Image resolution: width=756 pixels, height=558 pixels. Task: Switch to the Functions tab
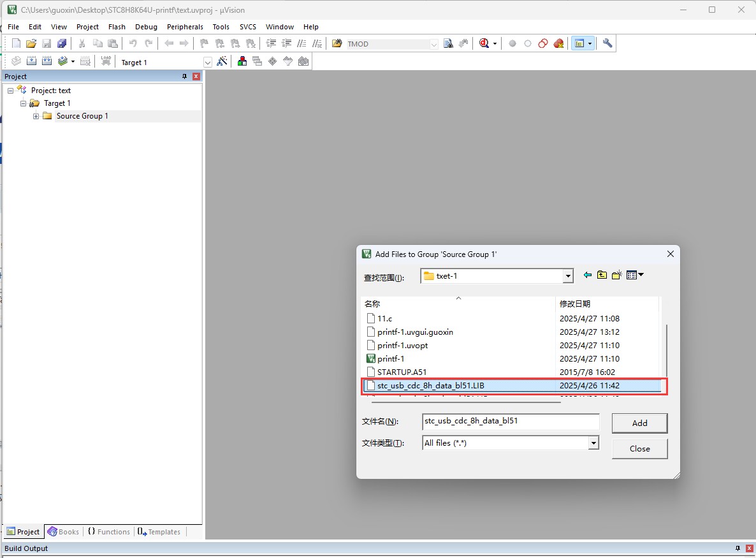(109, 531)
